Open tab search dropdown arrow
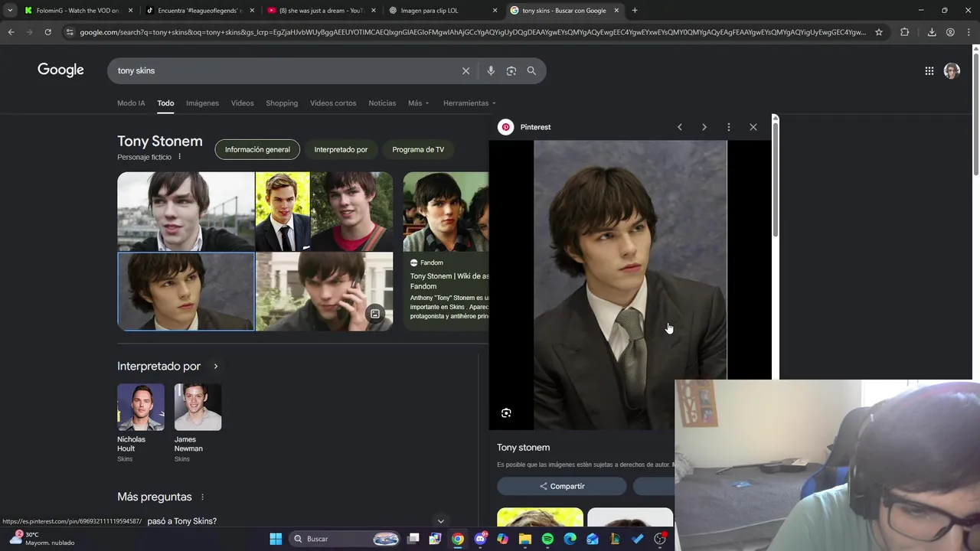The width and height of the screenshot is (980, 551). point(9,11)
